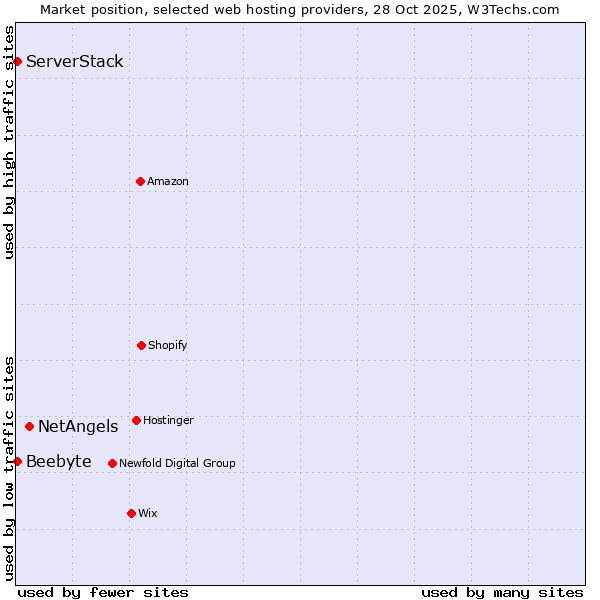Click the 'used by high traffic sites' axis label
This screenshot has height=600, width=600.
pyautogui.click(x=9, y=142)
